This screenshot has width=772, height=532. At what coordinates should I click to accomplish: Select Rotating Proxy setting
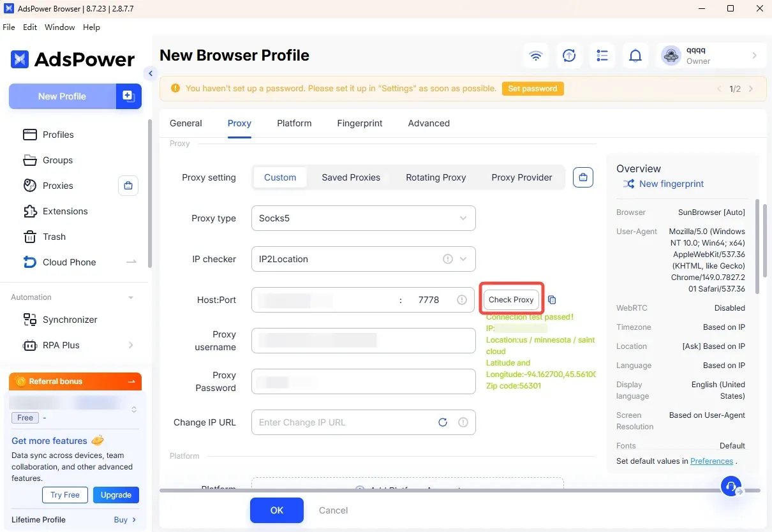pyautogui.click(x=436, y=177)
